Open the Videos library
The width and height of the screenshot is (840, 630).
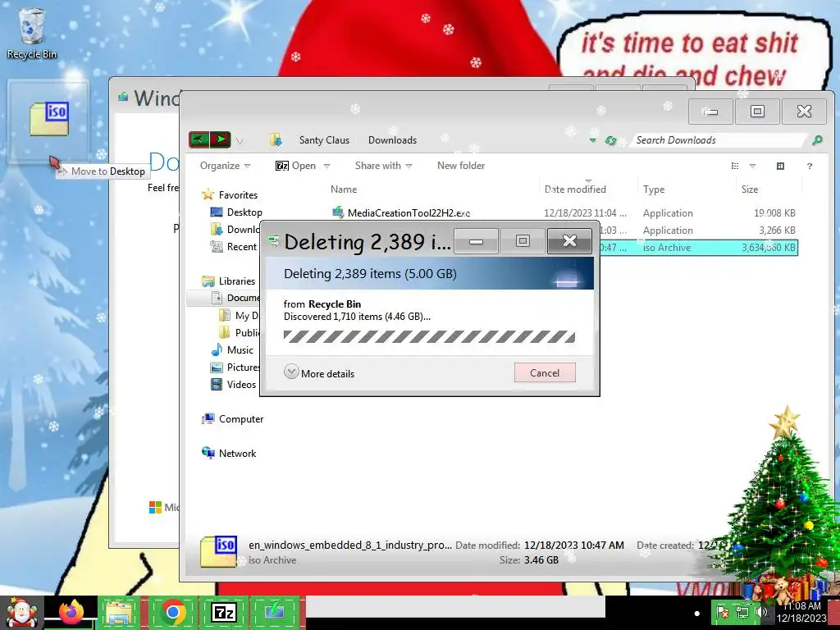234,384
